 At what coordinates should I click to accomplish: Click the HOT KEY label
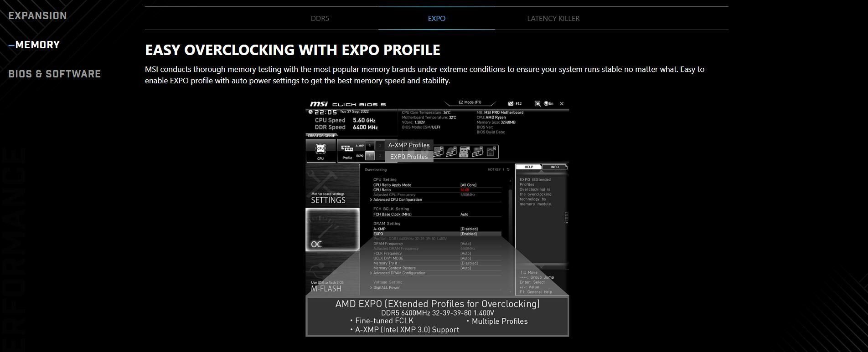(494, 170)
